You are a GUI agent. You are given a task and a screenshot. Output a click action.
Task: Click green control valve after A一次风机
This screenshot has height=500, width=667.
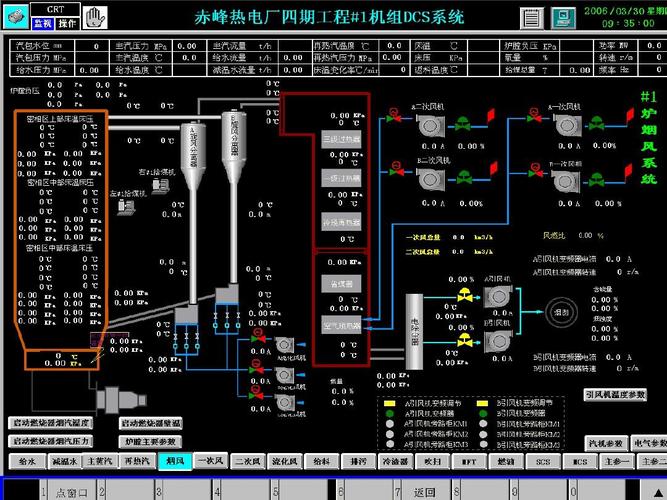coord(596,123)
